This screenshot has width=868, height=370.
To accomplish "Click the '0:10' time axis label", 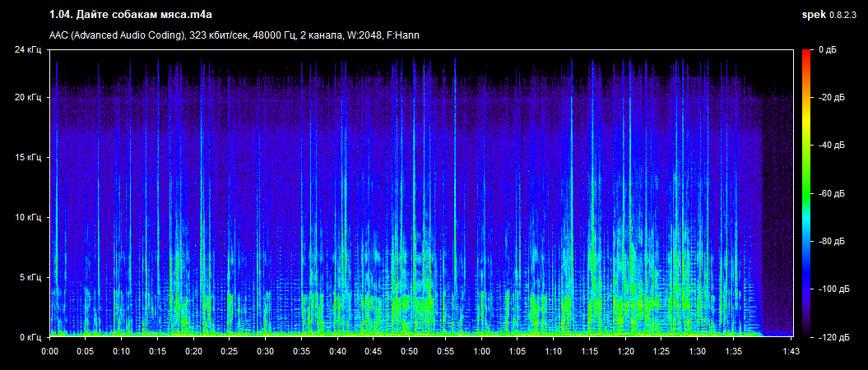I will pos(121,350).
